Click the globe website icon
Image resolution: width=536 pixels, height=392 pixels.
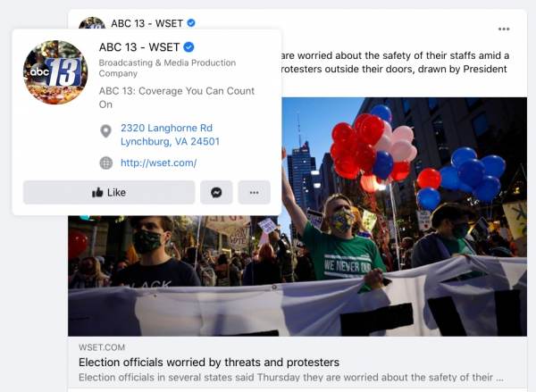coord(106,163)
